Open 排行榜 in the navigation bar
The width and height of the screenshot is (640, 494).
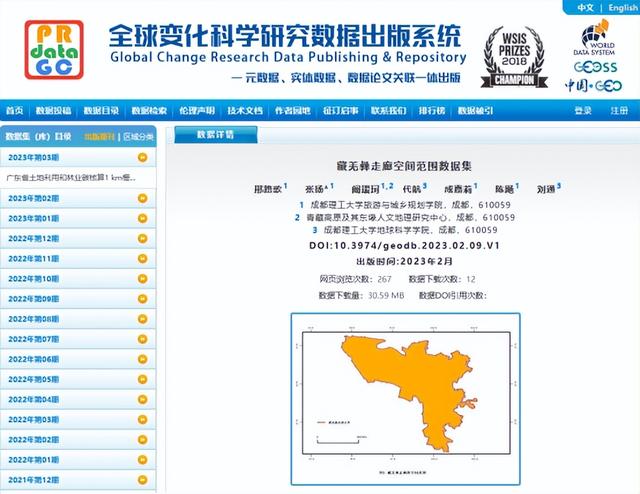(432, 110)
